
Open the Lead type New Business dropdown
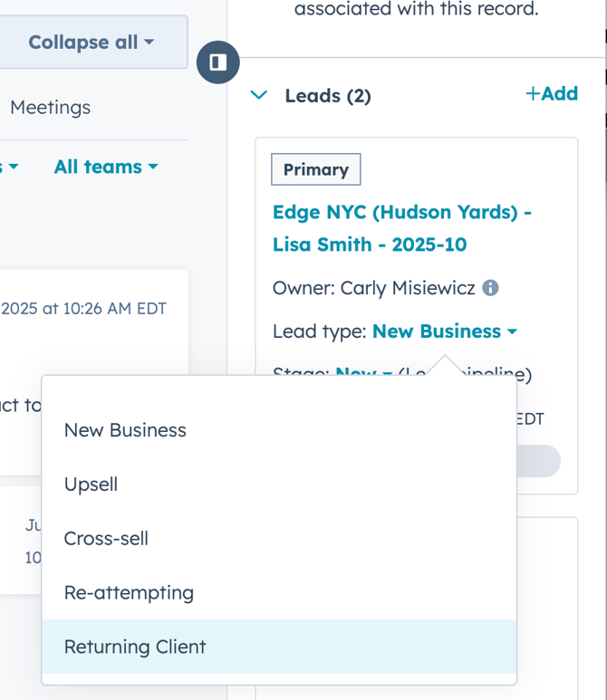click(x=444, y=331)
